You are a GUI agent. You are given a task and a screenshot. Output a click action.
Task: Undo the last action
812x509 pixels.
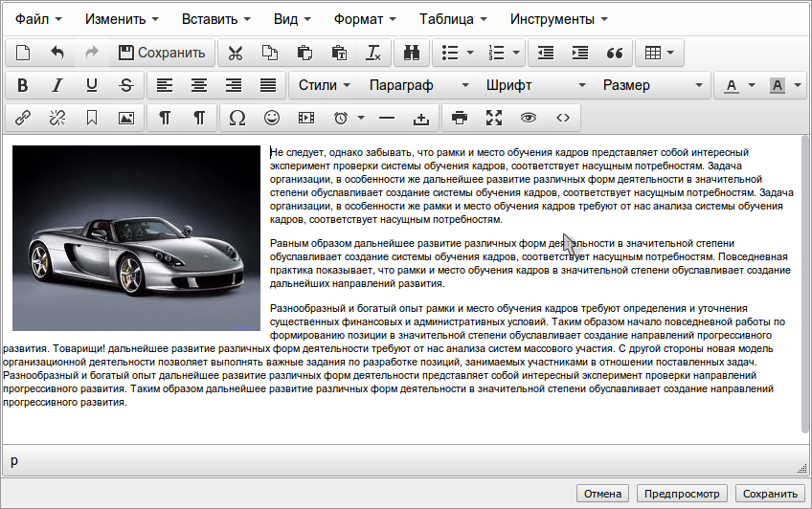tap(57, 53)
